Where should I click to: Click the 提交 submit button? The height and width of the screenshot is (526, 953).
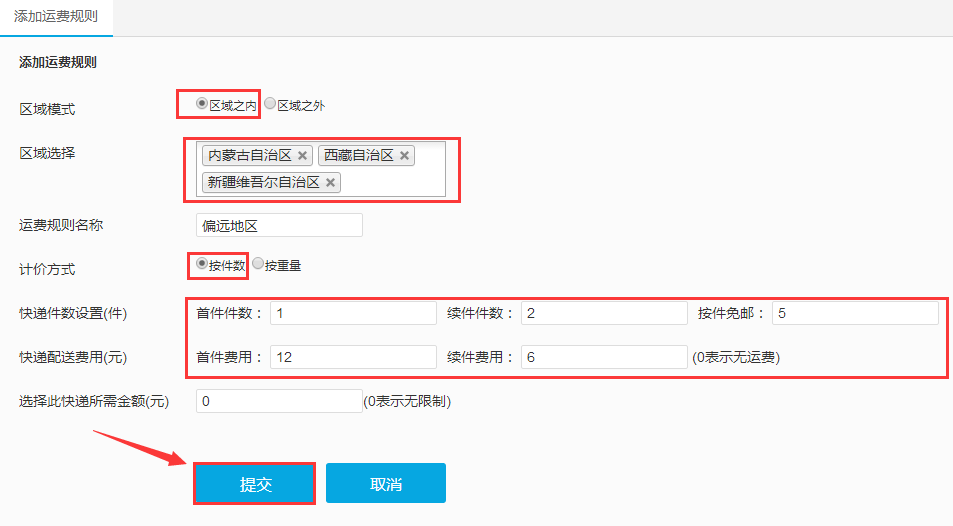point(255,484)
